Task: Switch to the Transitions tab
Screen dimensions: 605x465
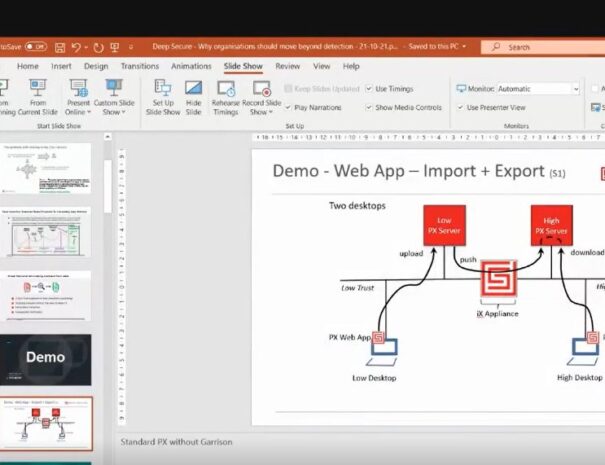Action: coord(140,66)
